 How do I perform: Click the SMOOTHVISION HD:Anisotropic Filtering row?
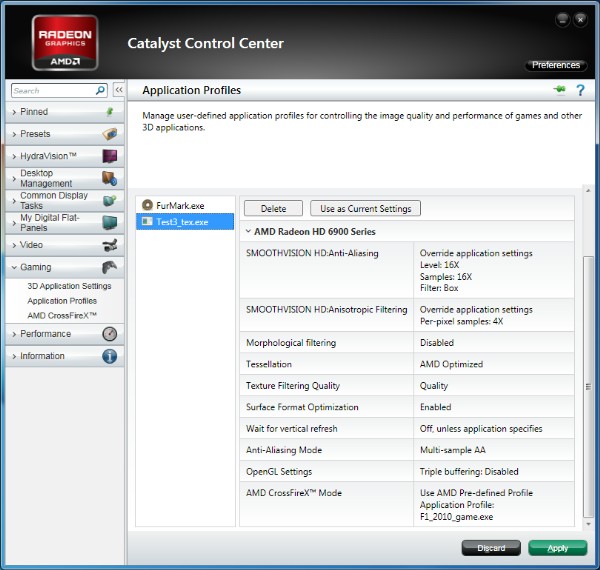coord(407,315)
